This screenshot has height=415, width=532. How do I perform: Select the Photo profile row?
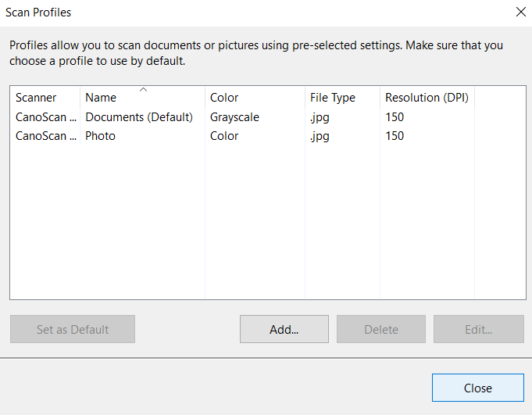tap(101, 136)
